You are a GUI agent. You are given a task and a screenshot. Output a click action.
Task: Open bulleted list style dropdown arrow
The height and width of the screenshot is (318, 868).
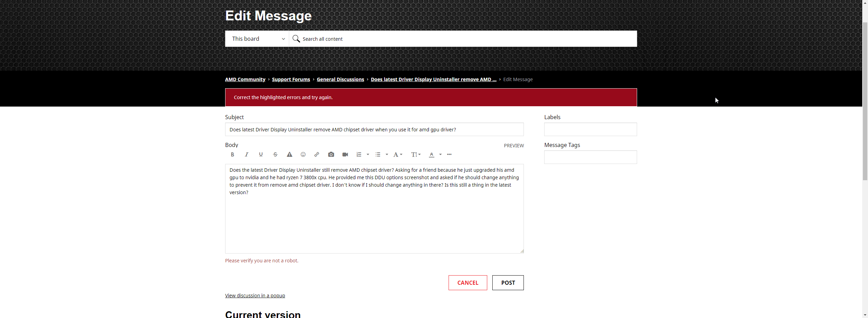pyautogui.click(x=387, y=154)
